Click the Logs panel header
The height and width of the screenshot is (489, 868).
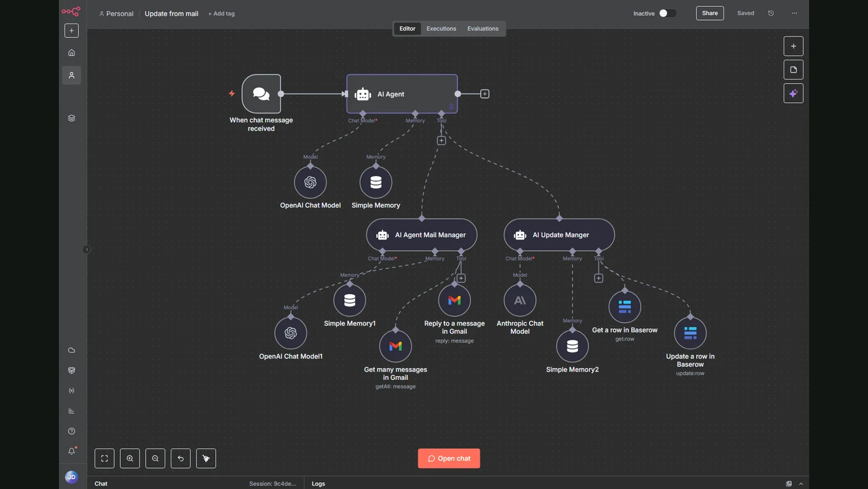tap(318, 483)
